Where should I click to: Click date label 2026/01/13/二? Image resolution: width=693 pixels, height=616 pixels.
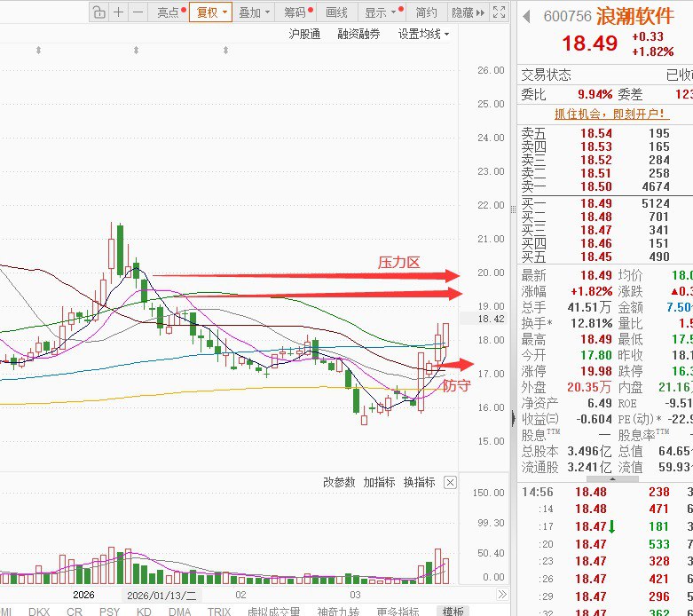(x=161, y=596)
